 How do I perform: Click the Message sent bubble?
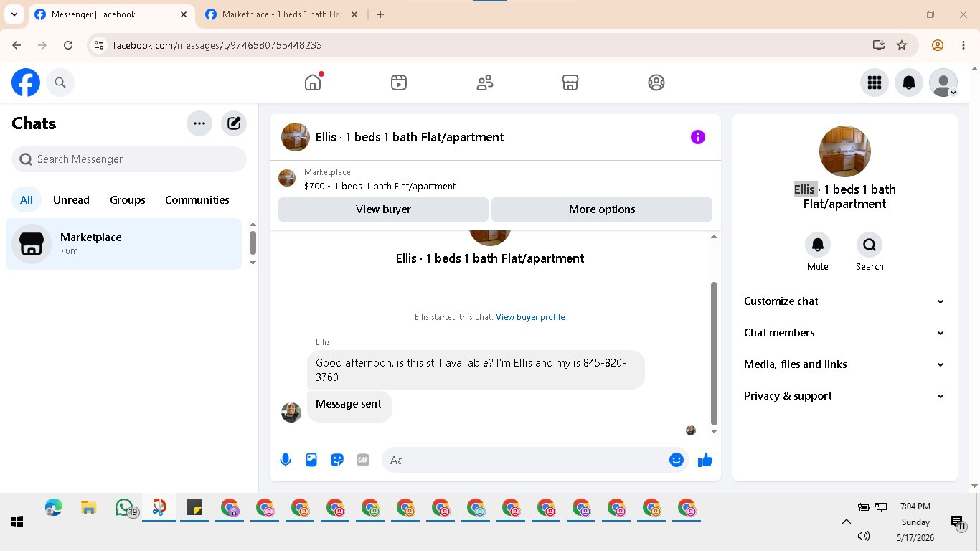(349, 405)
